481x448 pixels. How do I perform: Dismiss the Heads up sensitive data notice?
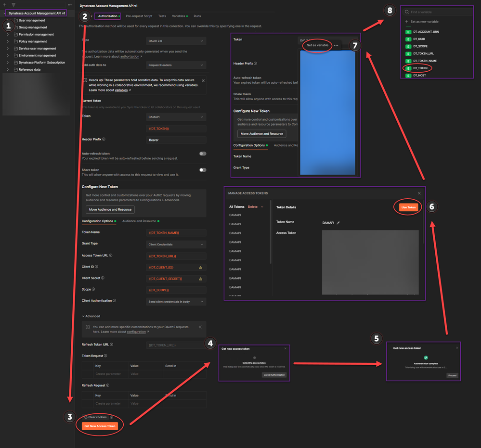click(x=203, y=81)
